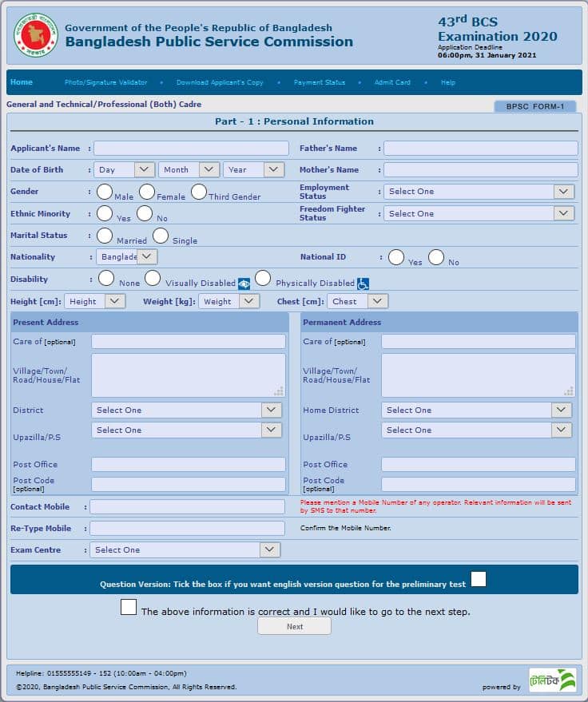Click the physically disabled wheelchair icon
This screenshot has width=588, height=702.
(x=363, y=284)
